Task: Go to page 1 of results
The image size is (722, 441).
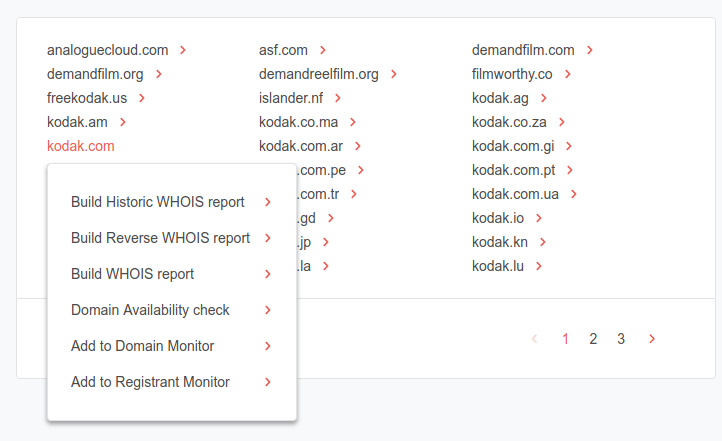Action: coord(565,339)
